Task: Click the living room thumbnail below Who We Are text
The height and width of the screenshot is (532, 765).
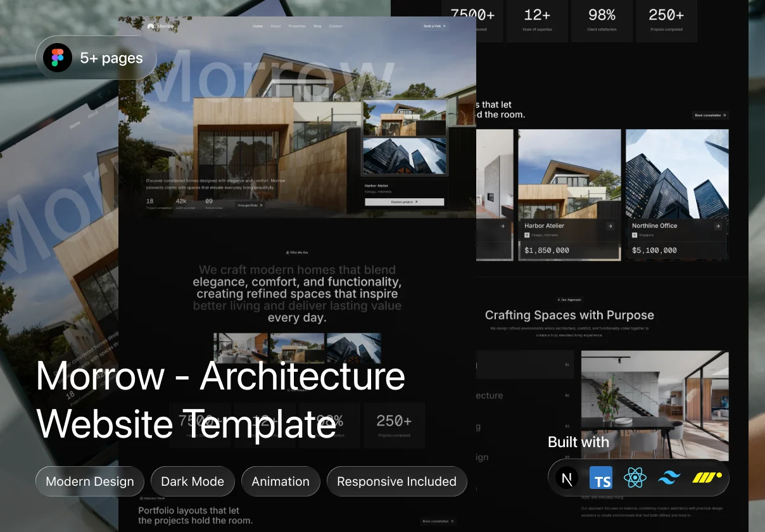Action: pos(241,348)
